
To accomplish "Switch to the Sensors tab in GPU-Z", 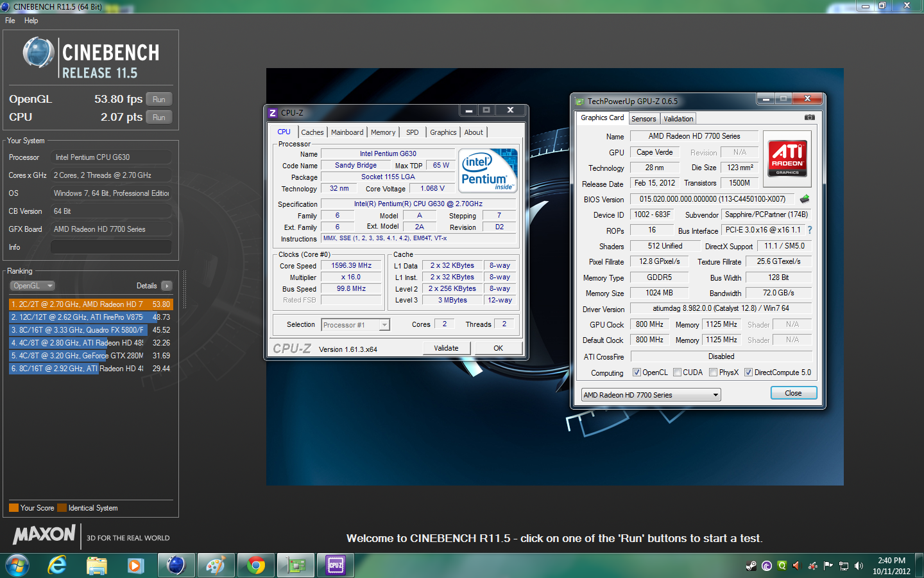I will [644, 119].
